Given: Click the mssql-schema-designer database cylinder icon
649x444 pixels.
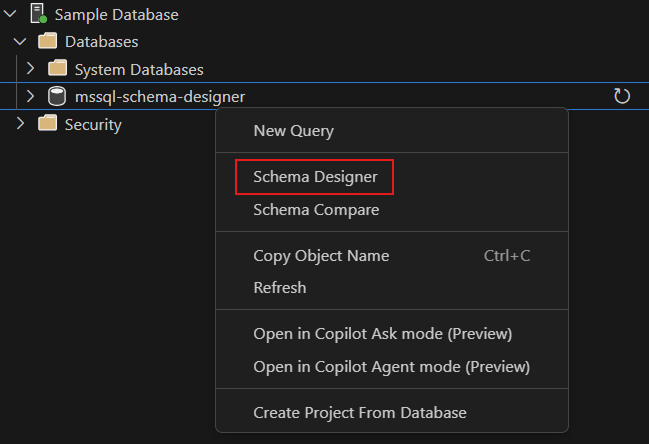Looking at the screenshot, I should (57, 97).
